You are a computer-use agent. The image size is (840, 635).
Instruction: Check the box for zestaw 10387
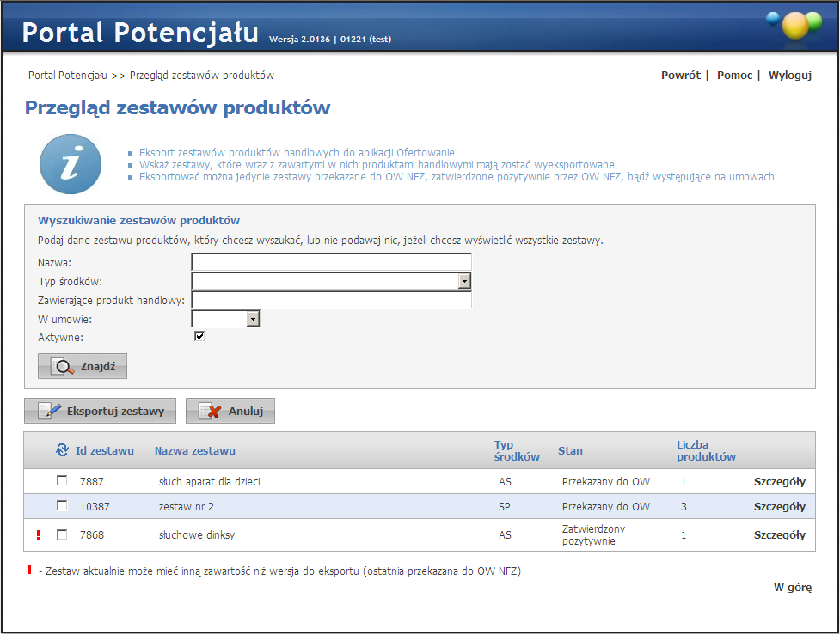(x=62, y=506)
